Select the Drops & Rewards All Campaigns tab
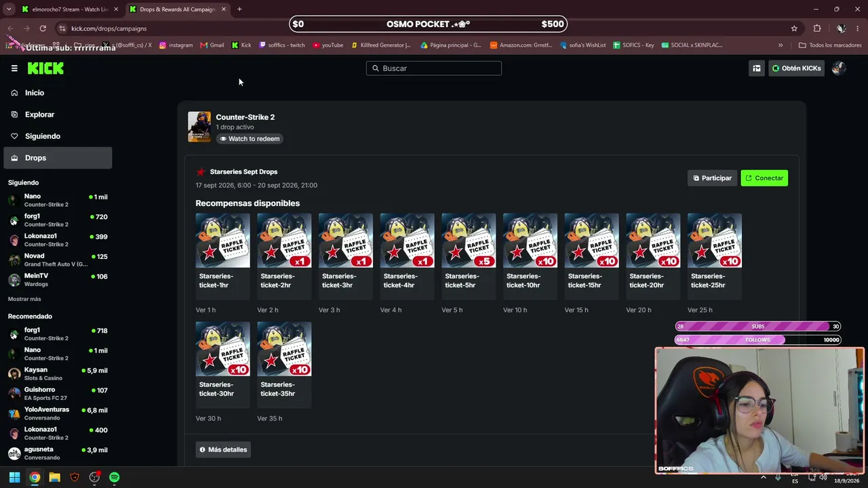This screenshot has height=488, width=868. click(177, 9)
